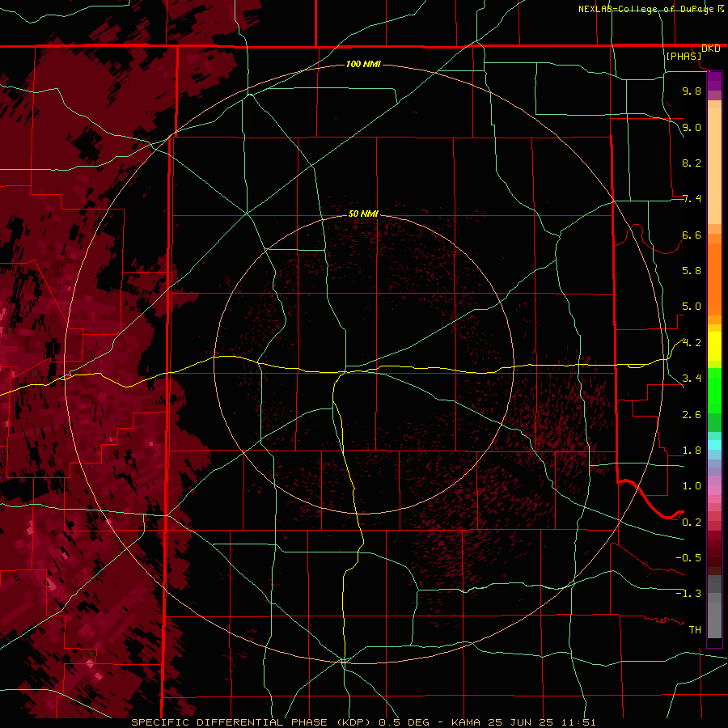The height and width of the screenshot is (728, 728).
Task: Click the cyan segment of the color bar
Action: [x=714, y=445]
